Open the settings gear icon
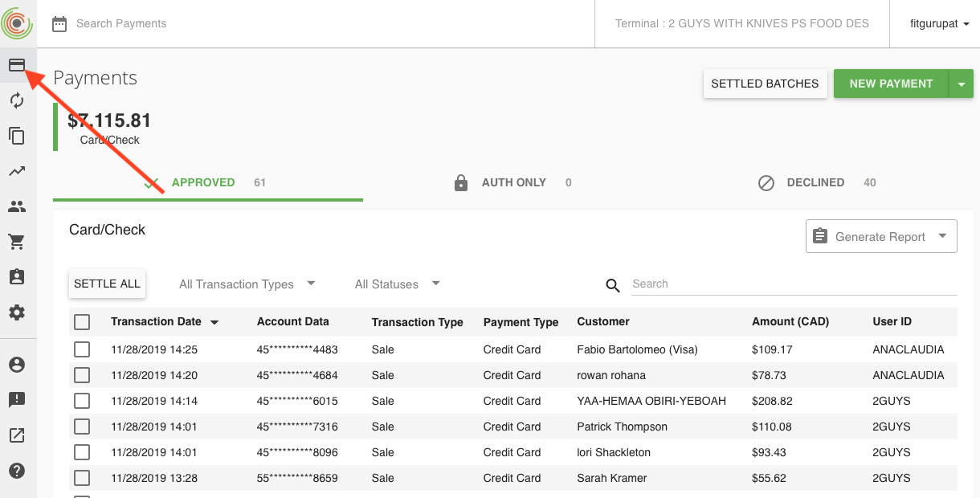The image size is (980, 498). [x=17, y=312]
